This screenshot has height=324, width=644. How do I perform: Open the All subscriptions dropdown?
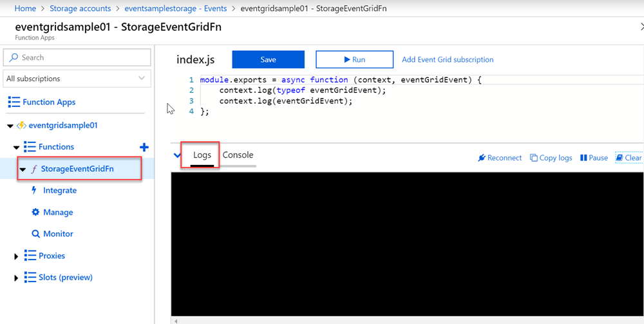(x=77, y=79)
